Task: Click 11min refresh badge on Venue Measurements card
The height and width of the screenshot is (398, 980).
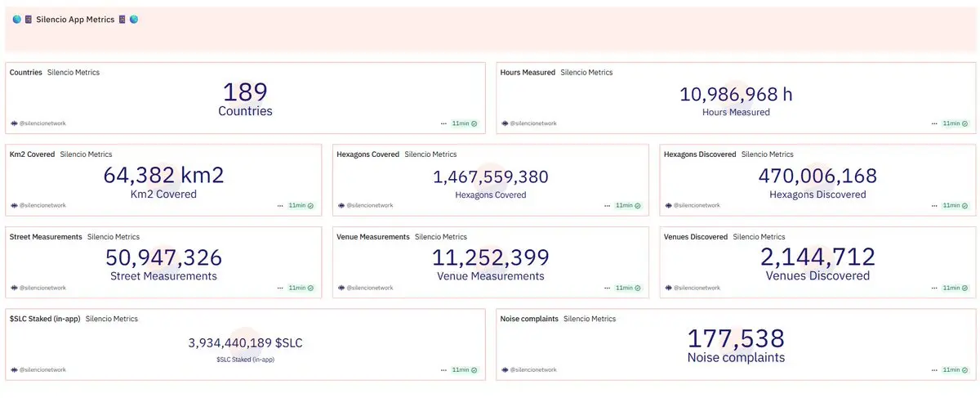Action: 628,288
